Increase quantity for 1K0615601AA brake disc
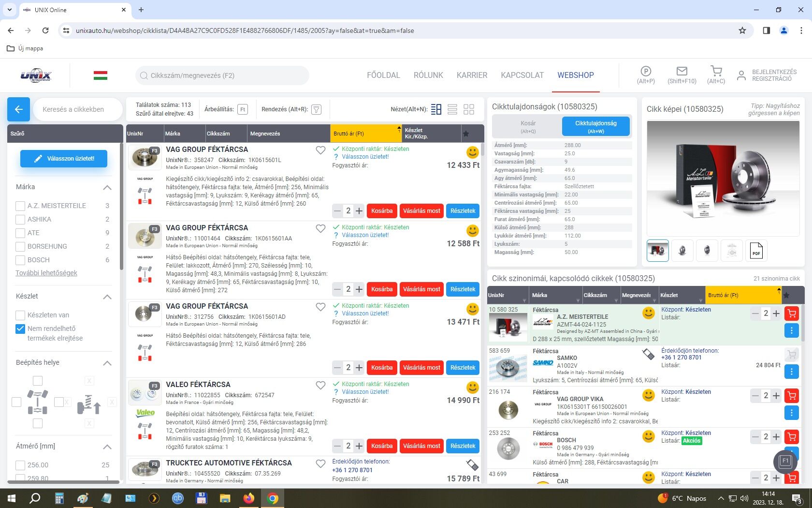The image size is (812, 508). pyautogui.click(x=359, y=289)
